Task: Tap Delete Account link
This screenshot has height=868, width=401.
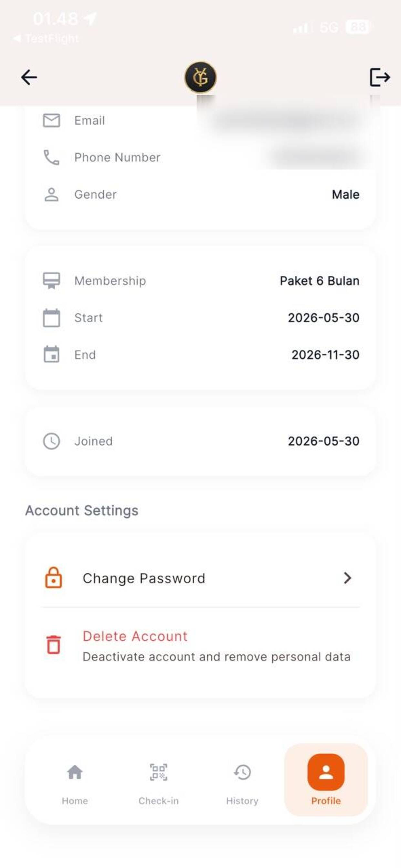Action: click(135, 636)
